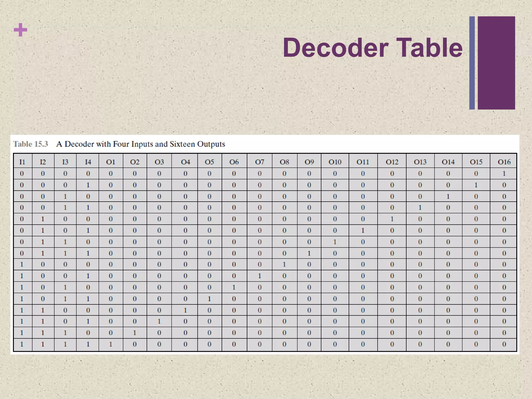Click the 1 in the O8 column
This screenshot has width=532, height=399.
pyautogui.click(x=284, y=264)
